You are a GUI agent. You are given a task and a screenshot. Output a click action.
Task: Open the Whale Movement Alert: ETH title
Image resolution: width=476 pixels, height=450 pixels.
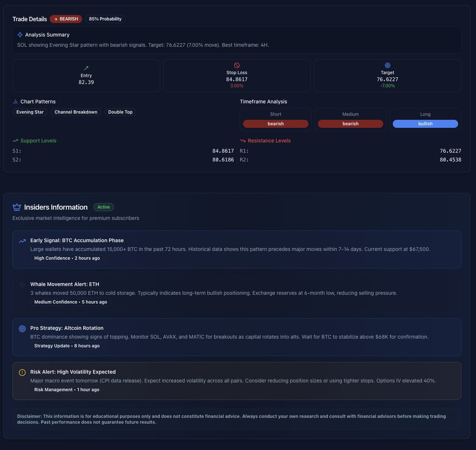pos(65,284)
